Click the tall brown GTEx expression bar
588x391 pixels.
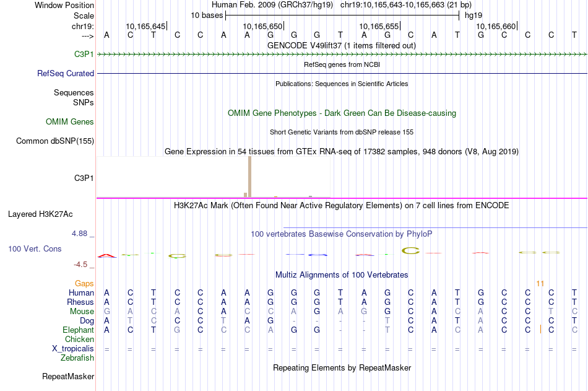point(250,177)
